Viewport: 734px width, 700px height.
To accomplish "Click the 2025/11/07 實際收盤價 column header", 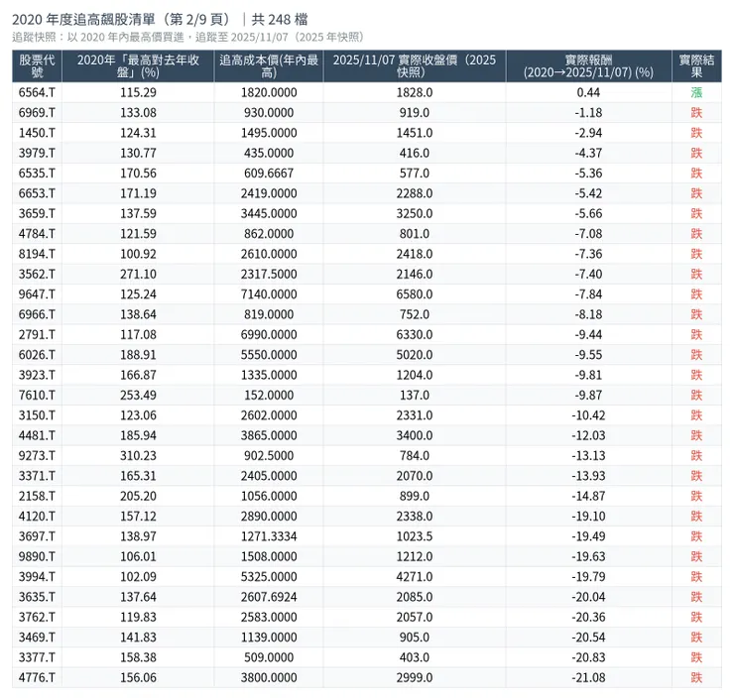I will [415, 66].
